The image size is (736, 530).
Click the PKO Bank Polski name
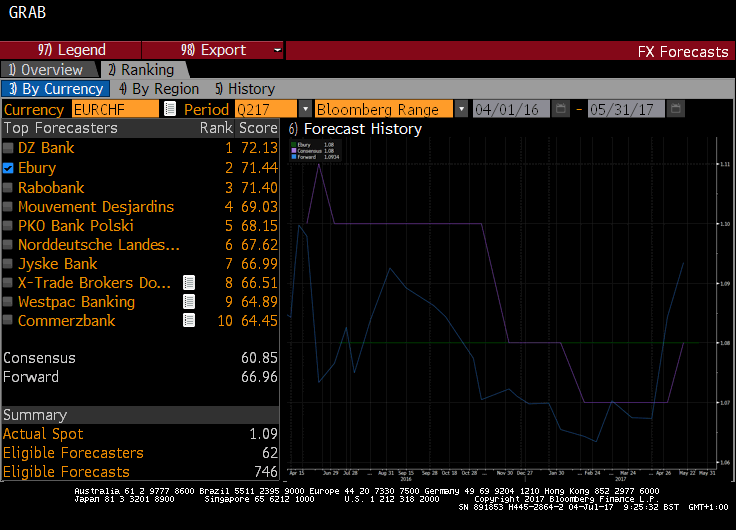76,225
